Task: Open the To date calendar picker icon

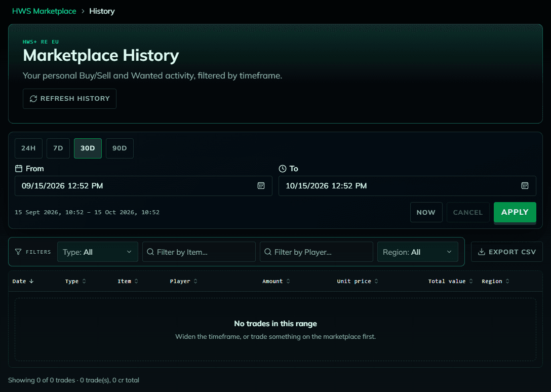Action: (525, 186)
